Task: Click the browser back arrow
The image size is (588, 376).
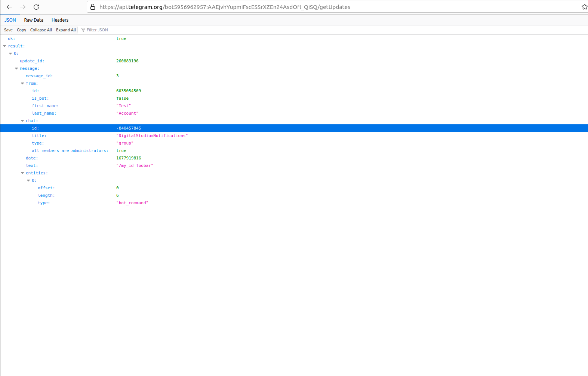Action: tap(9, 7)
